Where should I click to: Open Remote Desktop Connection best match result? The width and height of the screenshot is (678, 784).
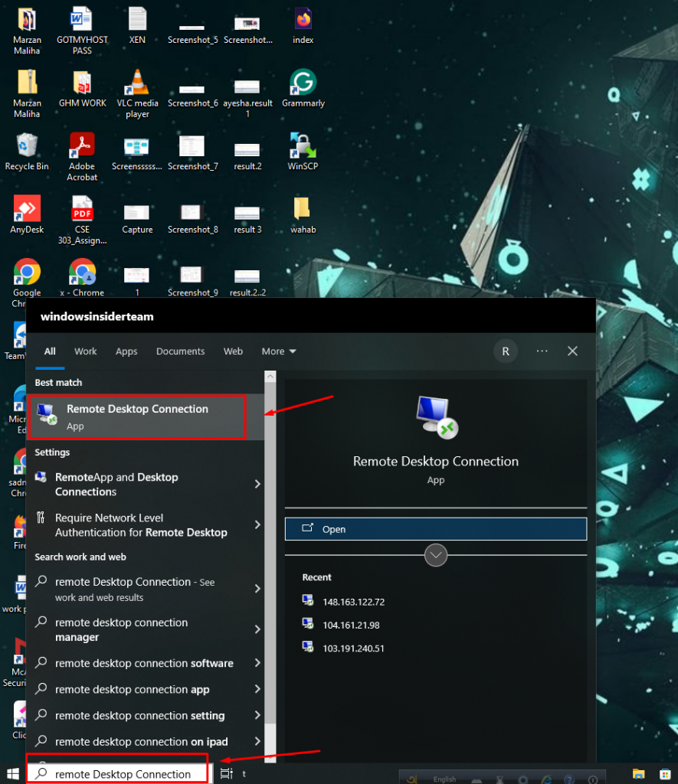tap(137, 416)
